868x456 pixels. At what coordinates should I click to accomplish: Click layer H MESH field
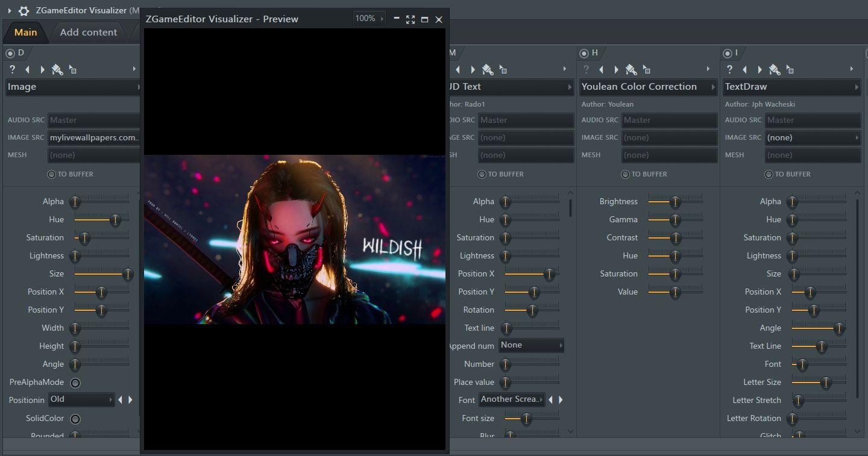[669, 155]
